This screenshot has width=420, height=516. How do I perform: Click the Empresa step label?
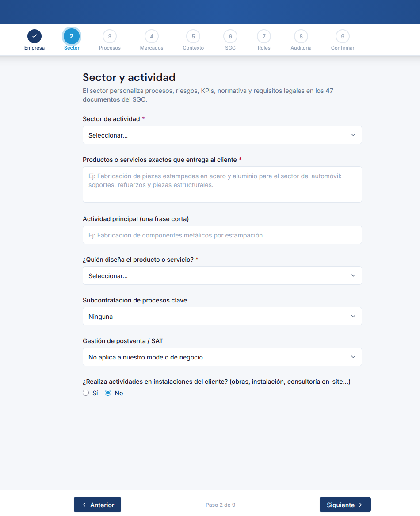[34, 48]
